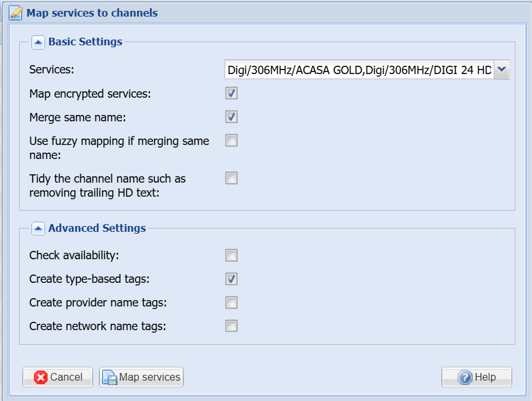Click the red X Cancel icon
Viewport: 532px width, 401px height.
click(41, 377)
